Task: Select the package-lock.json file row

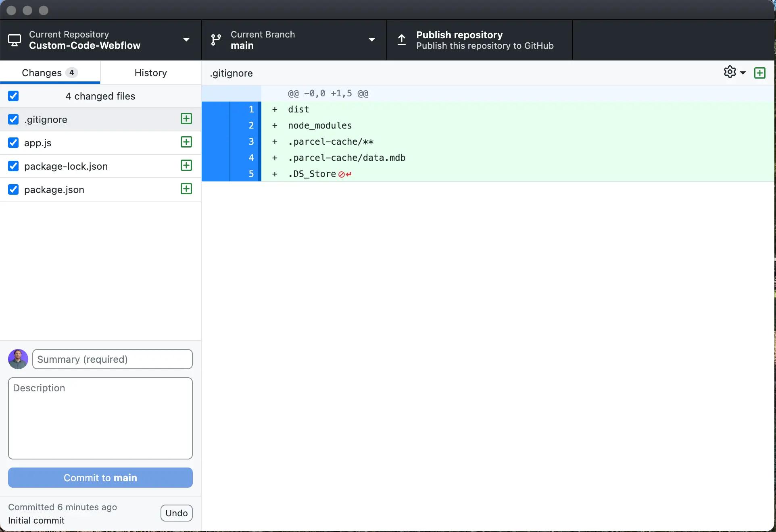Action: tap(100, 166)
